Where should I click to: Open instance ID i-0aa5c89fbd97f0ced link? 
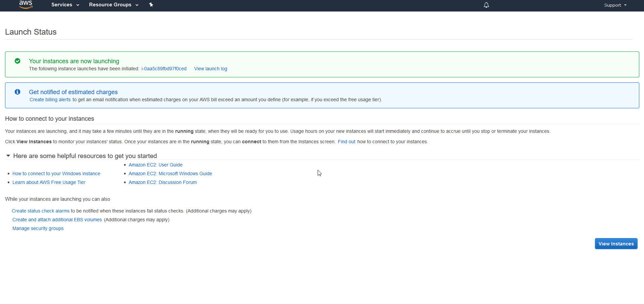164,69
